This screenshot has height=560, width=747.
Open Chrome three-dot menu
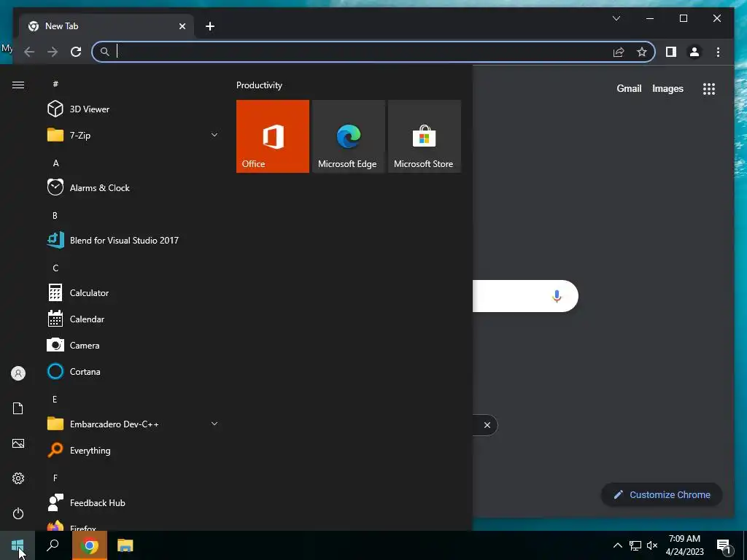pyautogui.click(x=718, y=52)
